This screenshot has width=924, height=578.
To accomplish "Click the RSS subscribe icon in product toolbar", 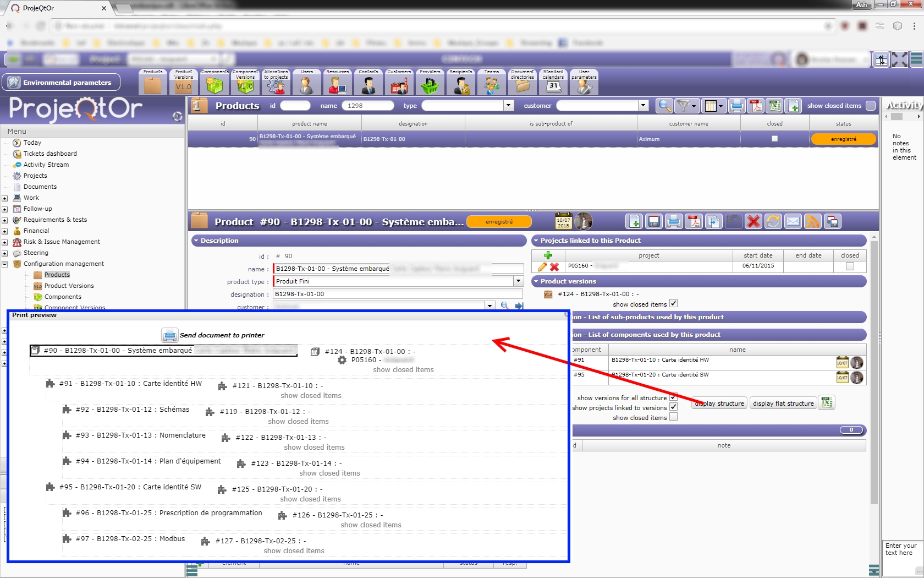I will coord(812,221).
